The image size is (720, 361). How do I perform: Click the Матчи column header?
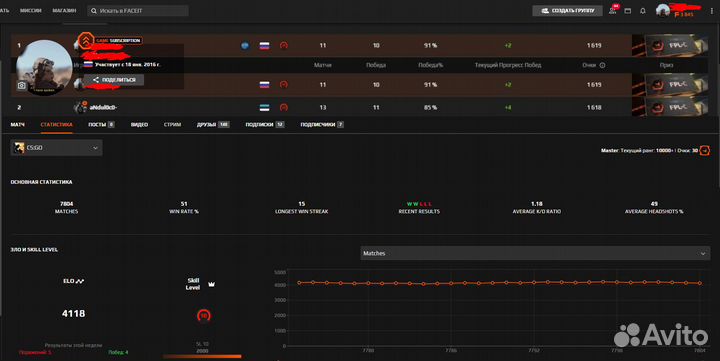(323, 65)
